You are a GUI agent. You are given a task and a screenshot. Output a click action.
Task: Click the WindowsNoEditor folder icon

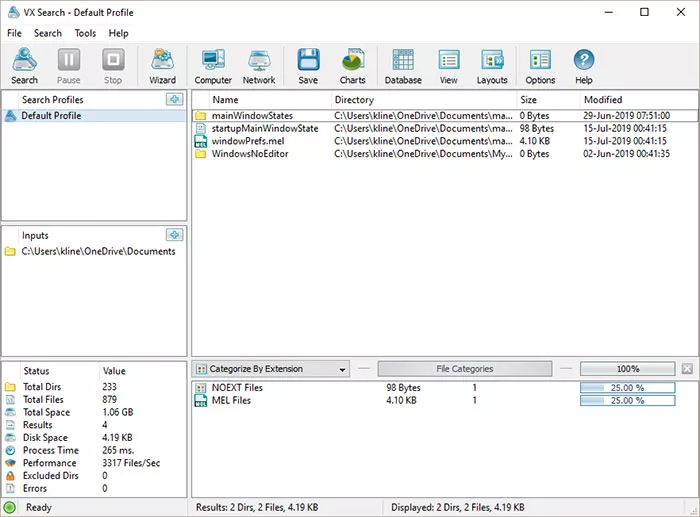(x=201, y=154)
